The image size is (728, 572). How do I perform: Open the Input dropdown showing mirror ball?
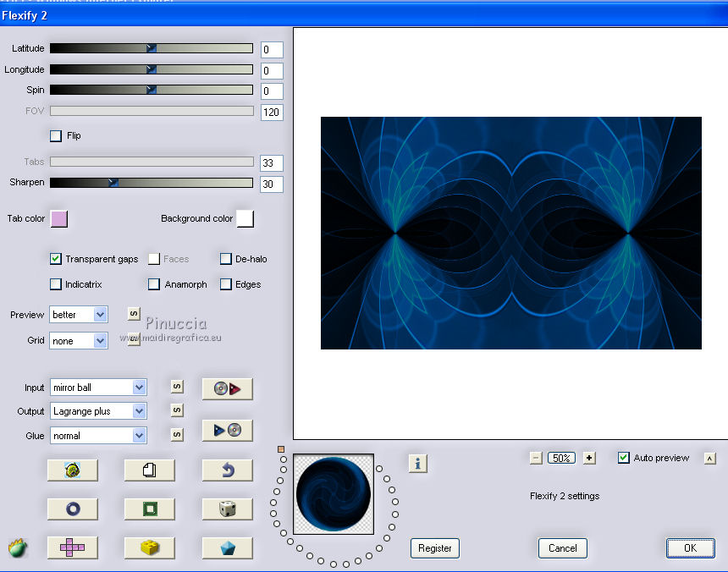coord(98,388)
